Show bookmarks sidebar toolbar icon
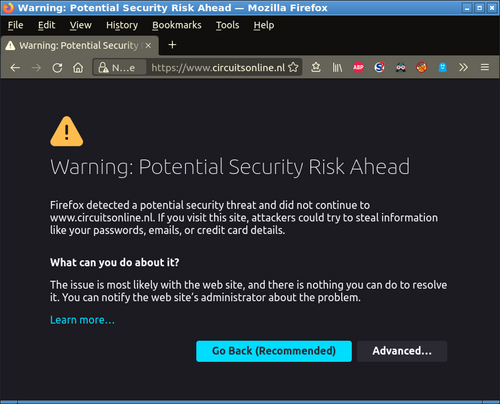Screen dimensions: 500x404 [316, 68]
